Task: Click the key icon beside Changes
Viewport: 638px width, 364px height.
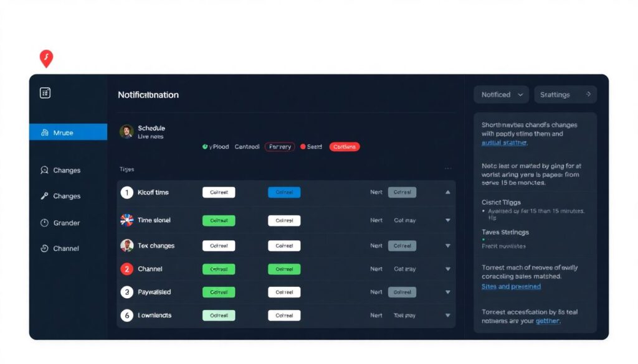Action: [x=44, y=196]
